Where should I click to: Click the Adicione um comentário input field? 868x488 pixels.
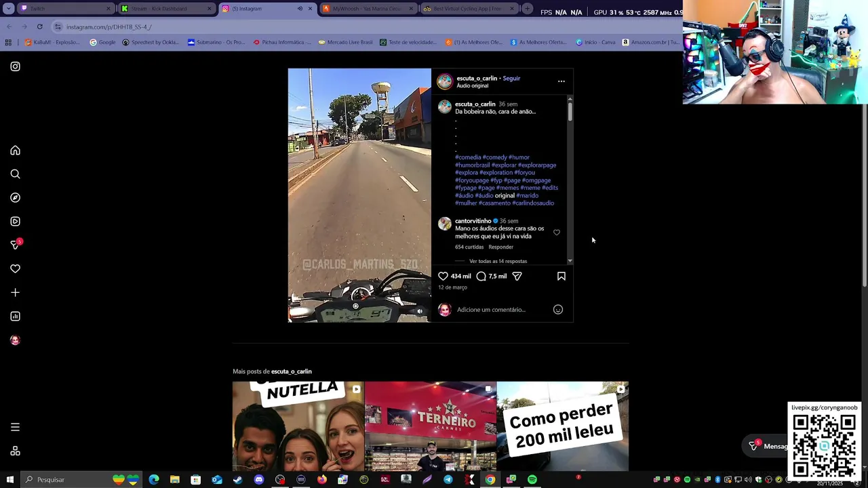(502, 310)
